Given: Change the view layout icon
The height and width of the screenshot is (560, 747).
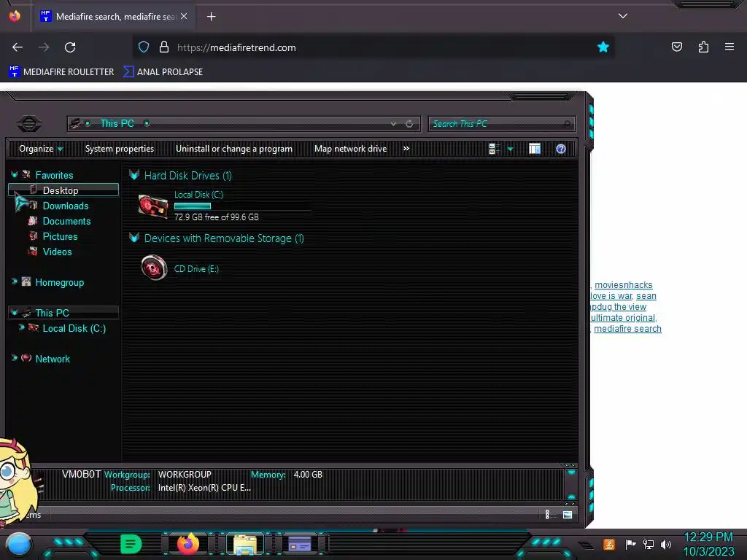Looking at the screenshot, I should coord(494,149).
